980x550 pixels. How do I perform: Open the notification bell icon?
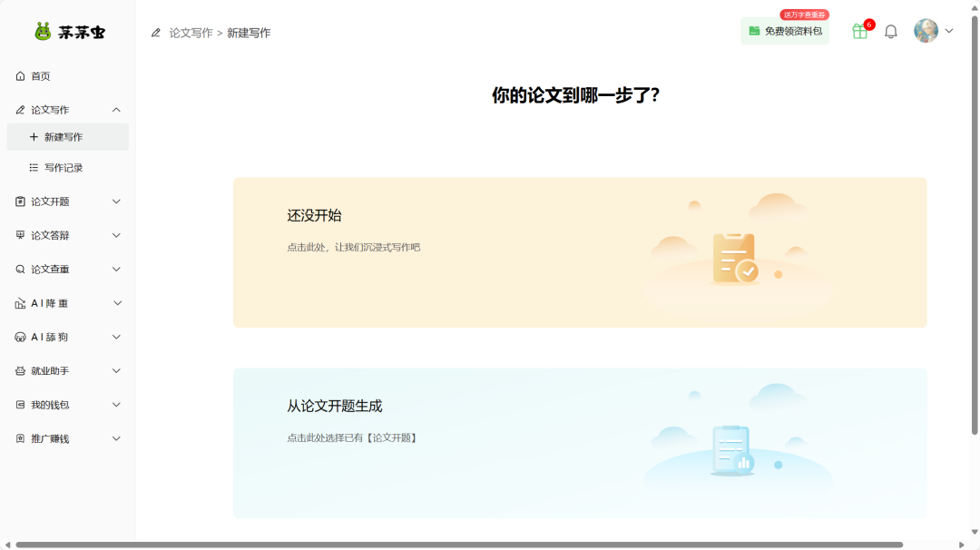(x=890, y=30)
